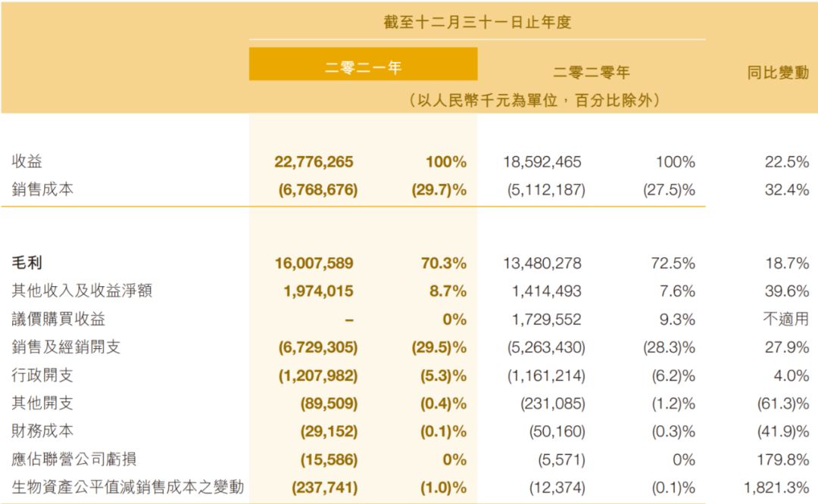Select the 收益 row label
This screenshot has height=504, width=818.
(x=27, y=161)
